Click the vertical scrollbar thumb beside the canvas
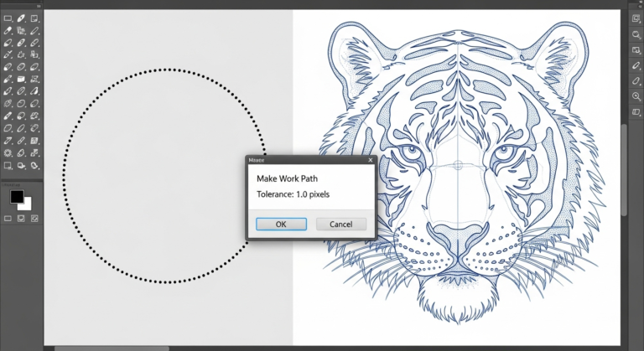The width and height of the screenshot is (644, 351). (x=624, y=169)
